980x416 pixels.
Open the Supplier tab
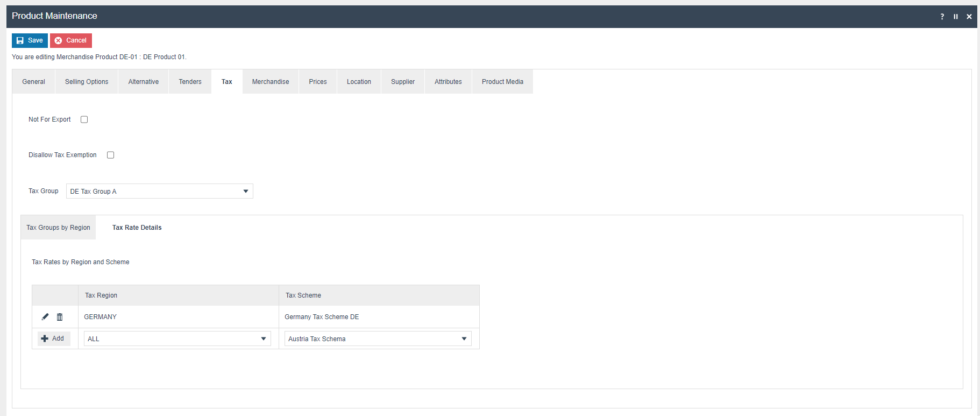(403, 82)
